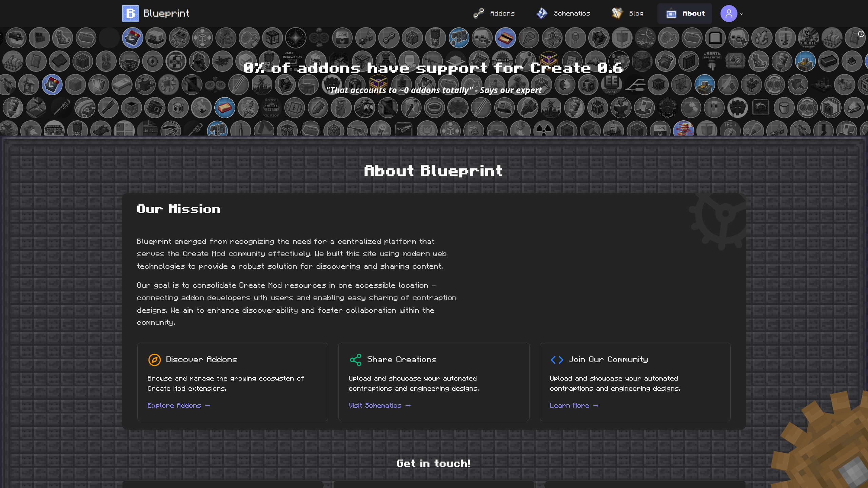Click the wind turbine addon icon
The width and height of the screenshot is (868, 488).
pos(645,38)
